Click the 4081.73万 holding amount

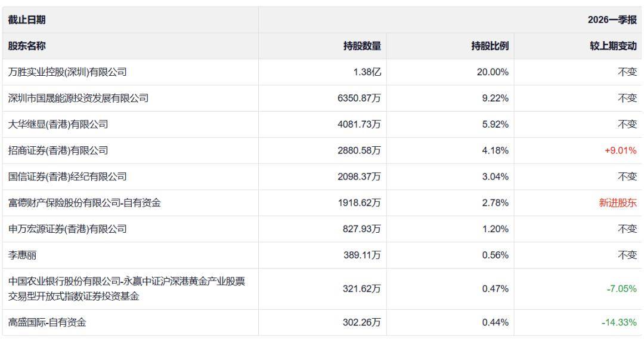[360, 125]
